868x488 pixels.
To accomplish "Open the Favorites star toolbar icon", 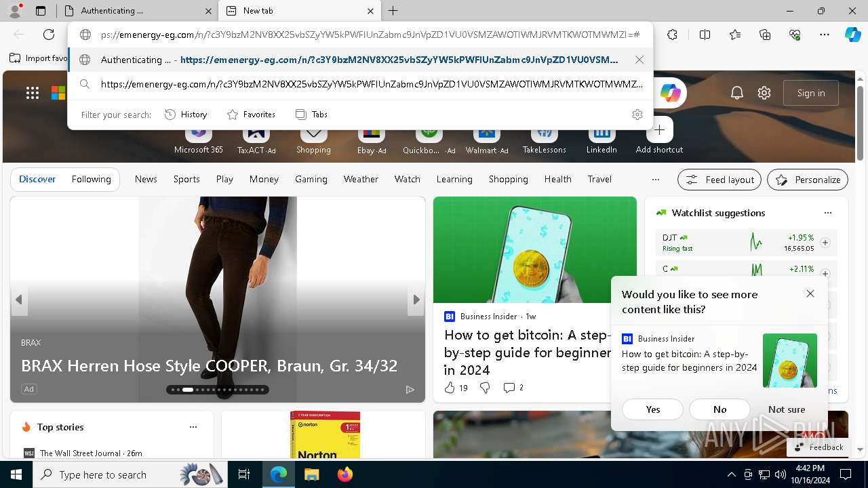I will tap(735, 35).
